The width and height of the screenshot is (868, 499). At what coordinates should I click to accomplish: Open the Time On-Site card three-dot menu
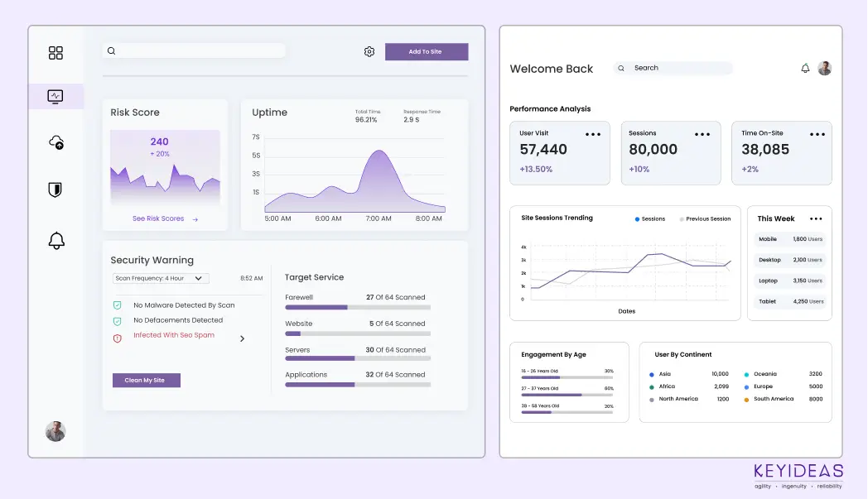[x=817, y=134]
